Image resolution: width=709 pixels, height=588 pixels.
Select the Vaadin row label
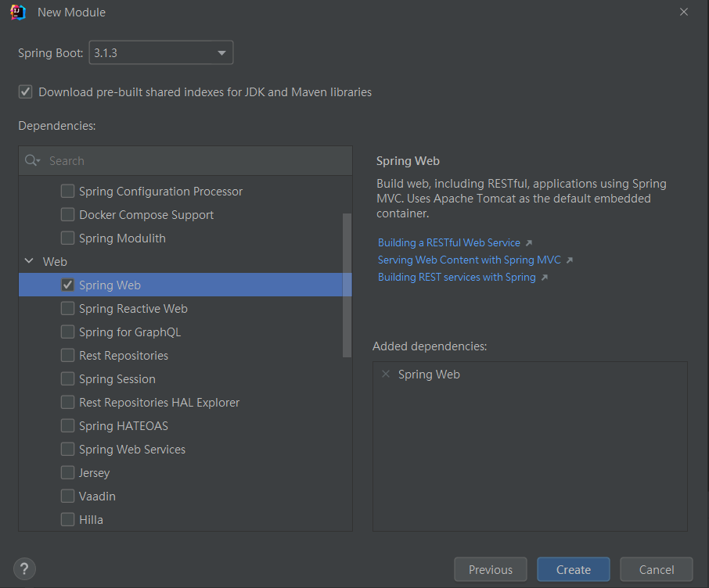point(97,497)
